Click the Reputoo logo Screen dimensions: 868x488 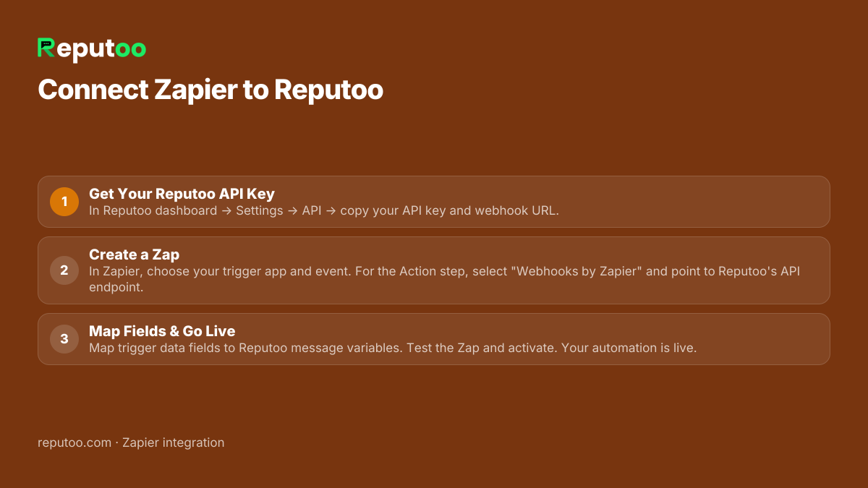(x=92, y=48)
